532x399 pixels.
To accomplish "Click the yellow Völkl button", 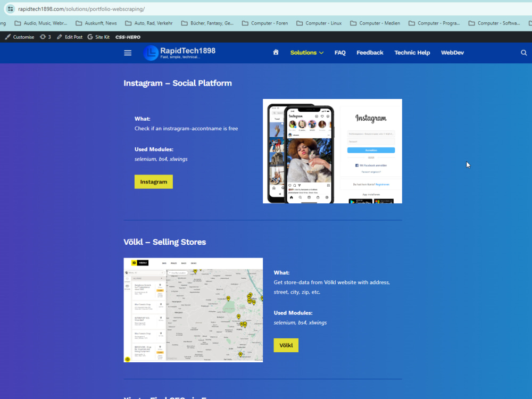I will [x=286, y=345].
